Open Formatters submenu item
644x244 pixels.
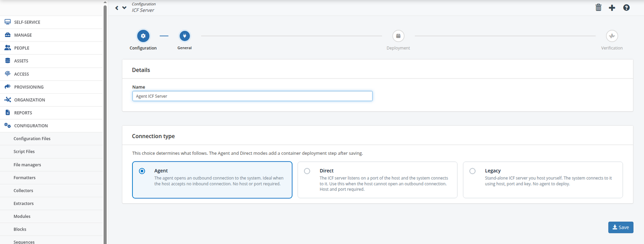[x=24, y=178]
